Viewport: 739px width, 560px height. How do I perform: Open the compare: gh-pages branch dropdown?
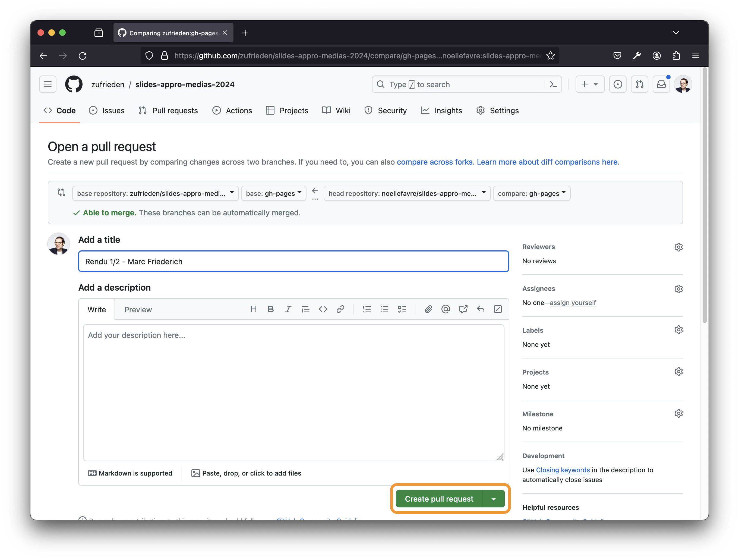pyautogui.click(x=532, y=193)
